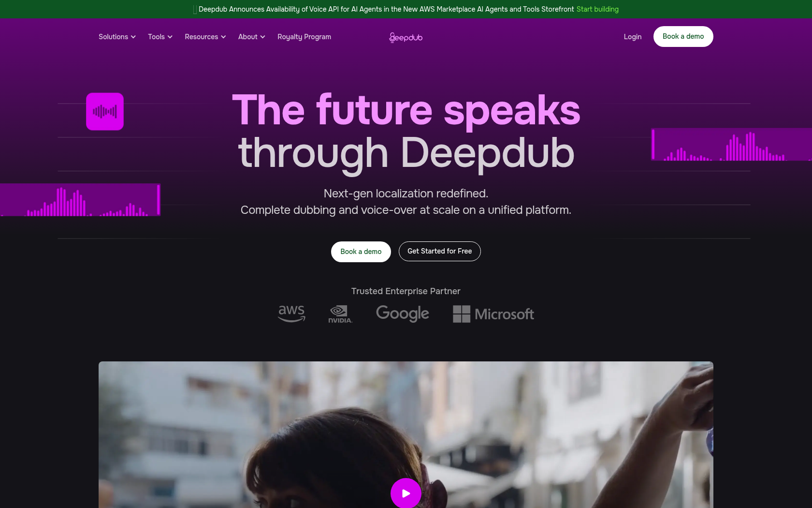The image size is (812, 508).
Task: Play the video with magenta play button
Action: point(406,493)
